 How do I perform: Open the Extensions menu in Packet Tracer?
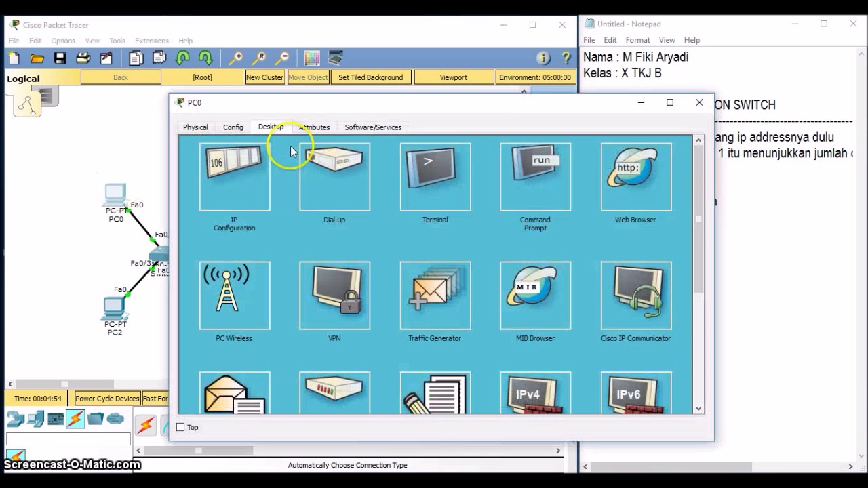pos(151,41)
